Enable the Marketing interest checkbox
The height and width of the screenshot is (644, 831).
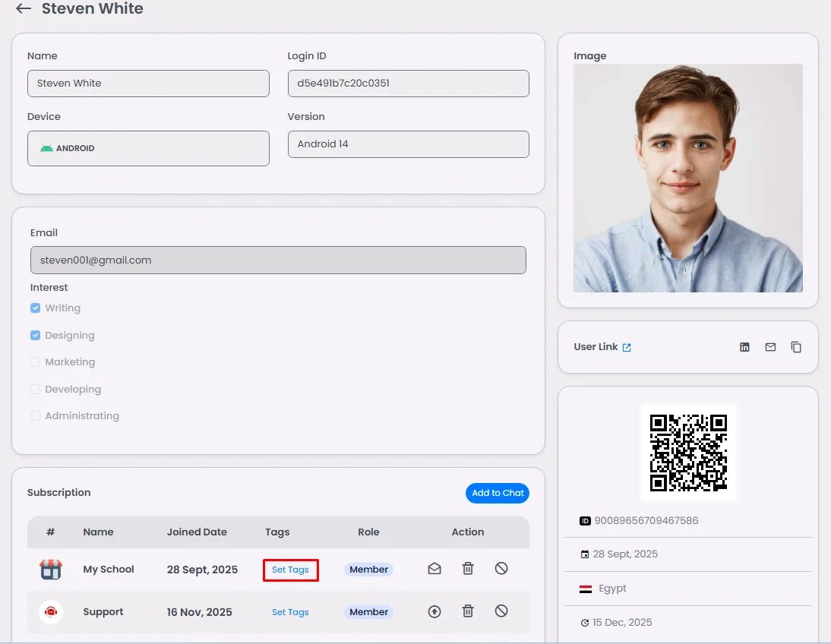(x=35, y=362)
